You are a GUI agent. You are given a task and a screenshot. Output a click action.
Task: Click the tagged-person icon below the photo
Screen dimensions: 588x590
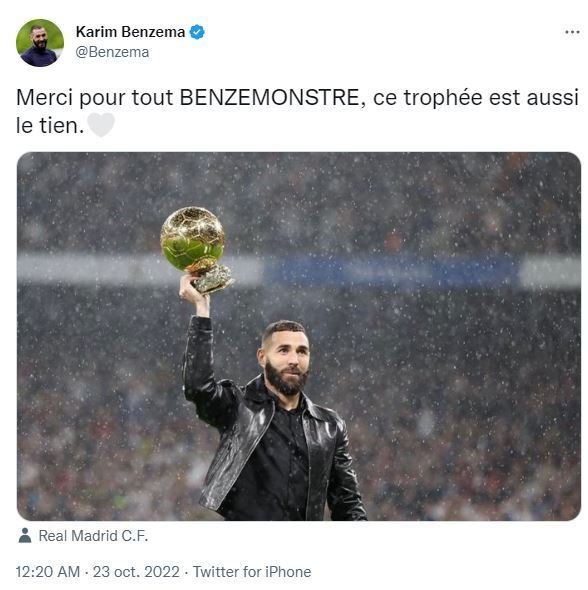tap(25, 535)
